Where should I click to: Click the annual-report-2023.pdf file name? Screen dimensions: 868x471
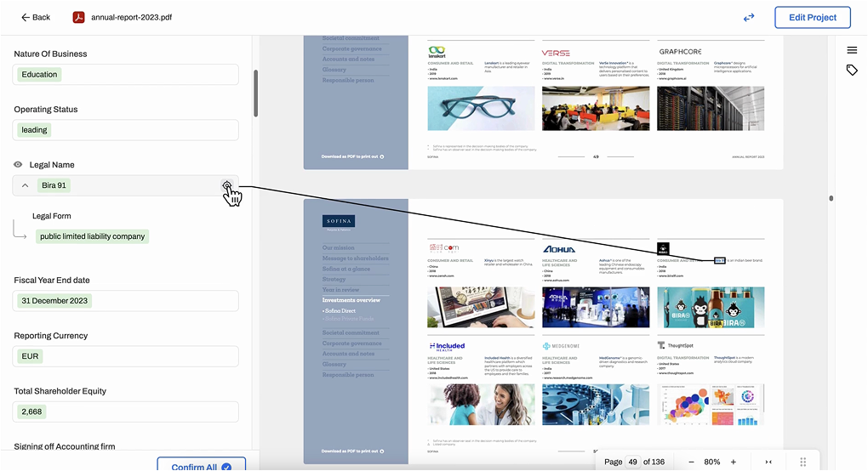(x=132, y=17)
